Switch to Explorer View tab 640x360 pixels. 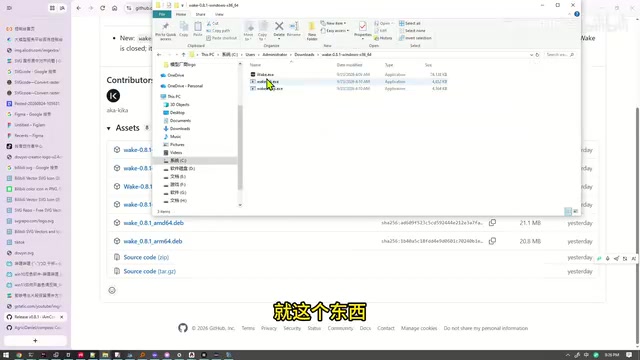click(x=219, y=14)
